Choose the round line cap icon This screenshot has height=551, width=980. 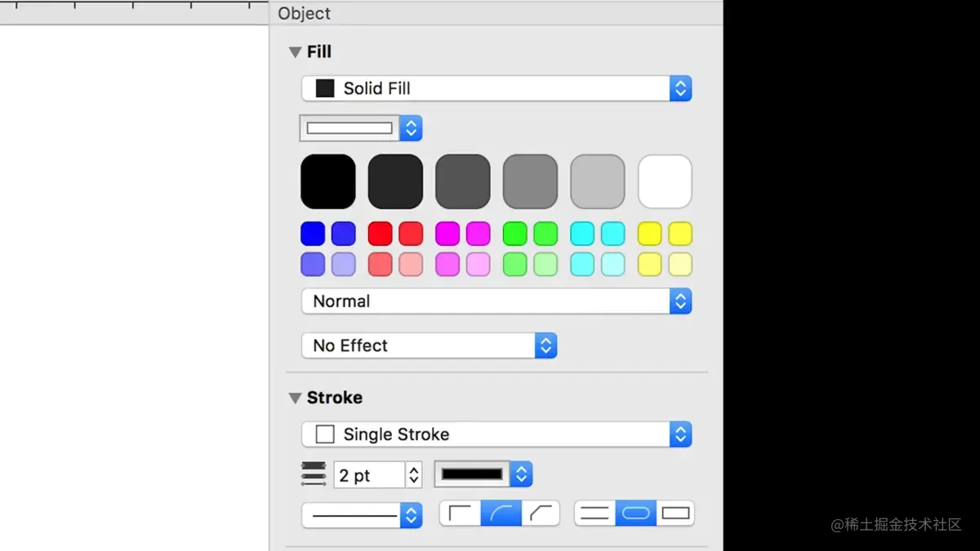635,513
